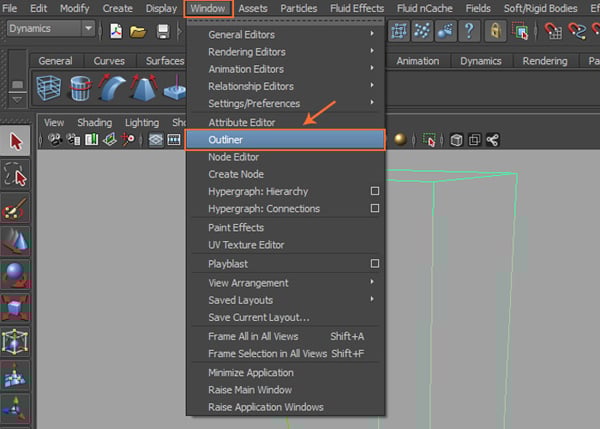Select Playblast from the menu
600x429 pixels.
pos(228,264)
